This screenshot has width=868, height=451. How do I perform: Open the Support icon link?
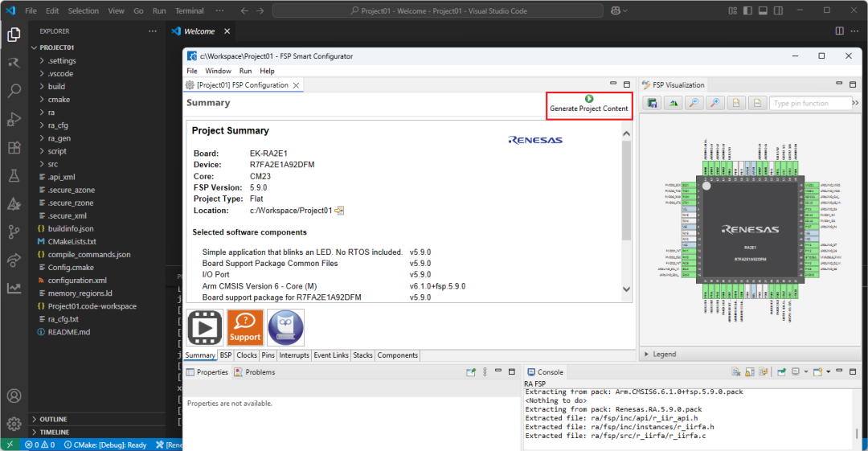pyautogui.click(x=245, y=328)
